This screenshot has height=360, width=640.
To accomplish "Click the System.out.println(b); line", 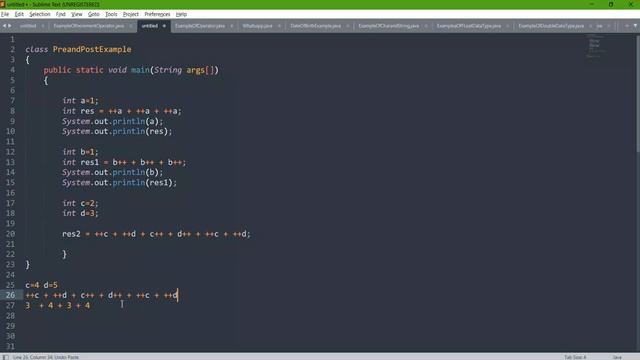I will tap(113, 172).
